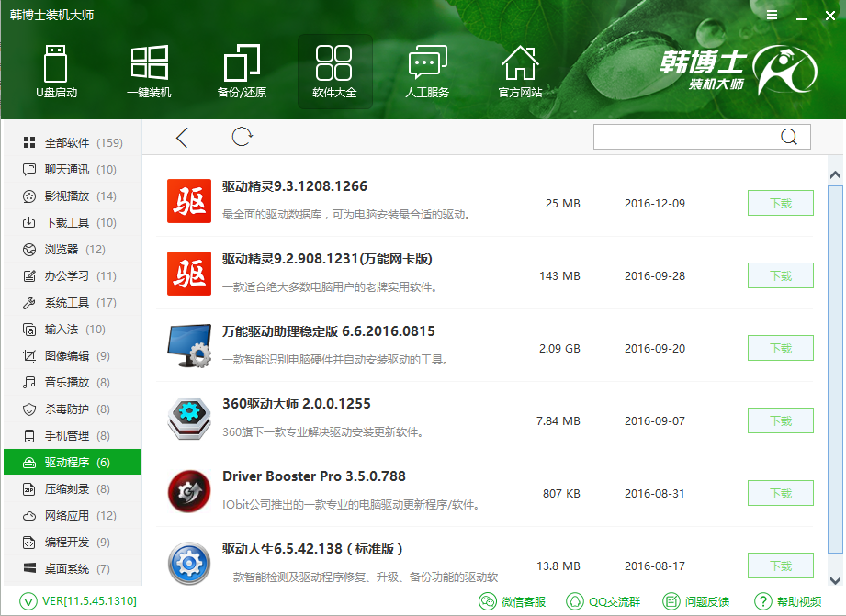Click the back arrow above the list
The image size is (846, 616).
point(181,136)
